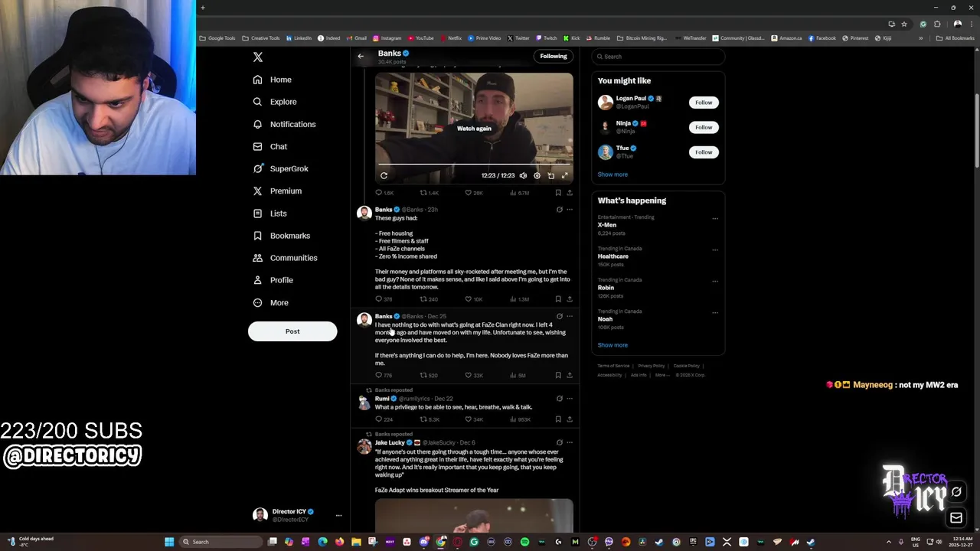Bookmark the 'These guys had' post

558,299
